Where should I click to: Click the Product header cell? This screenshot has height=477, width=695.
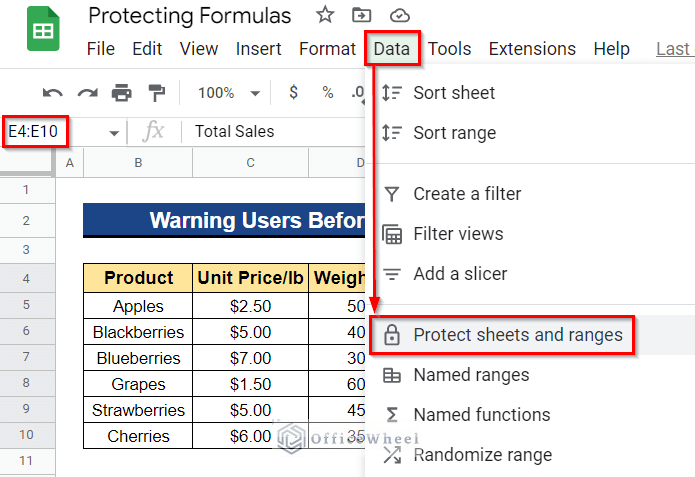coord(138,278)
